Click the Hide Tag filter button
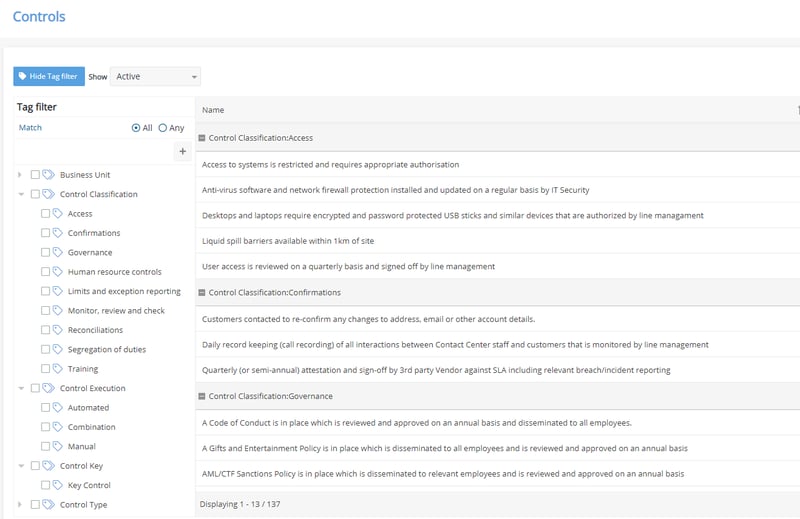 (x=49, y=76)
